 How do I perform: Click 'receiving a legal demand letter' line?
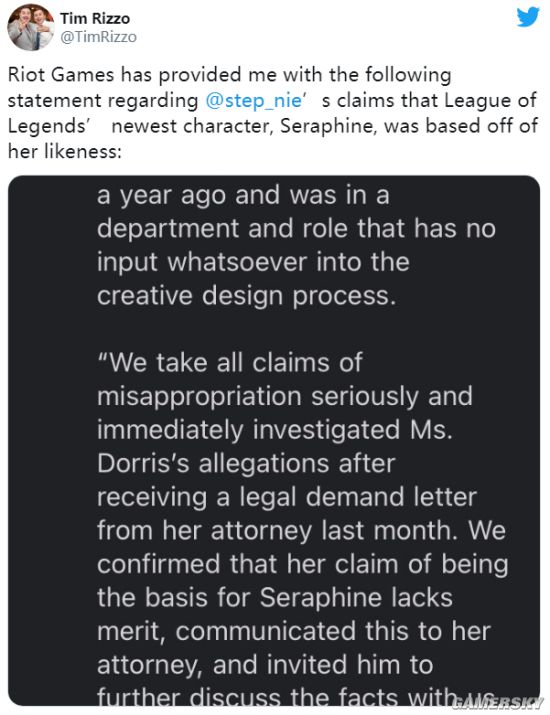[x=287, y=497]
